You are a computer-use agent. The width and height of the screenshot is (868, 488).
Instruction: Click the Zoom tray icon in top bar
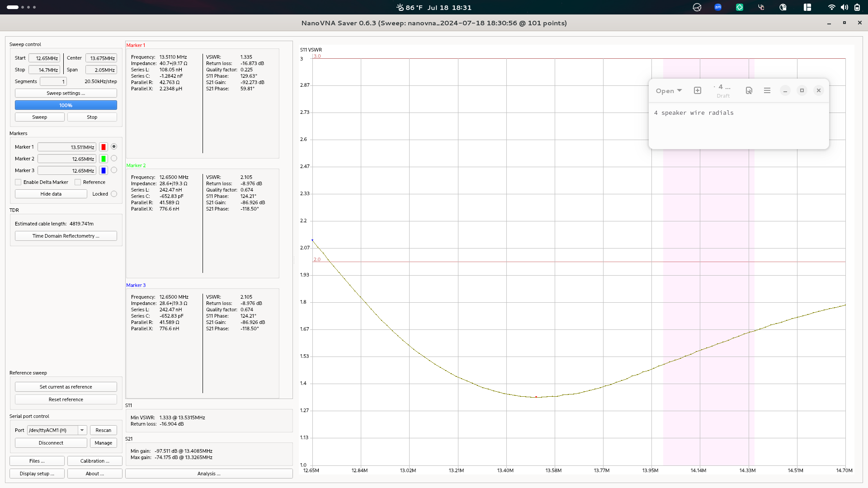(x=718, y=7)
